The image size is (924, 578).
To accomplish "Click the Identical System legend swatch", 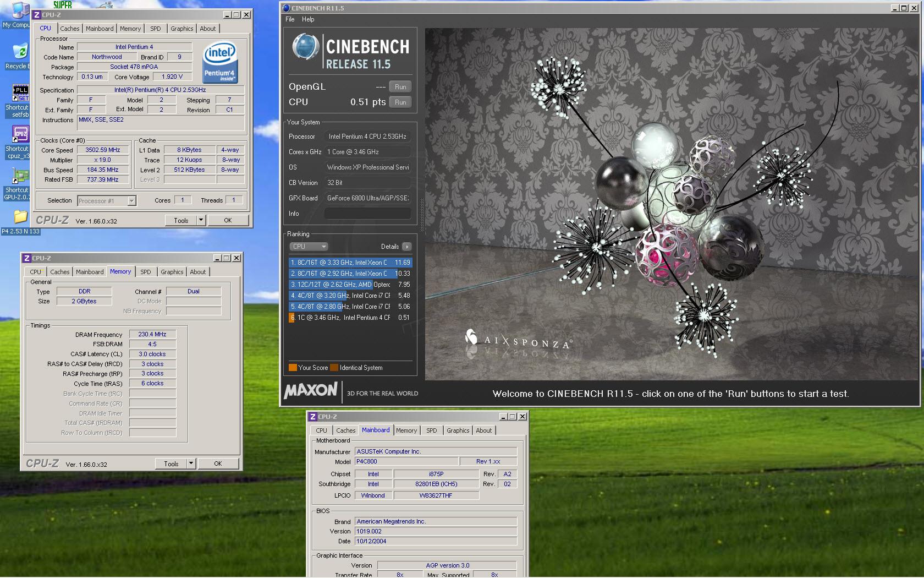I will [x=334, y=368].
